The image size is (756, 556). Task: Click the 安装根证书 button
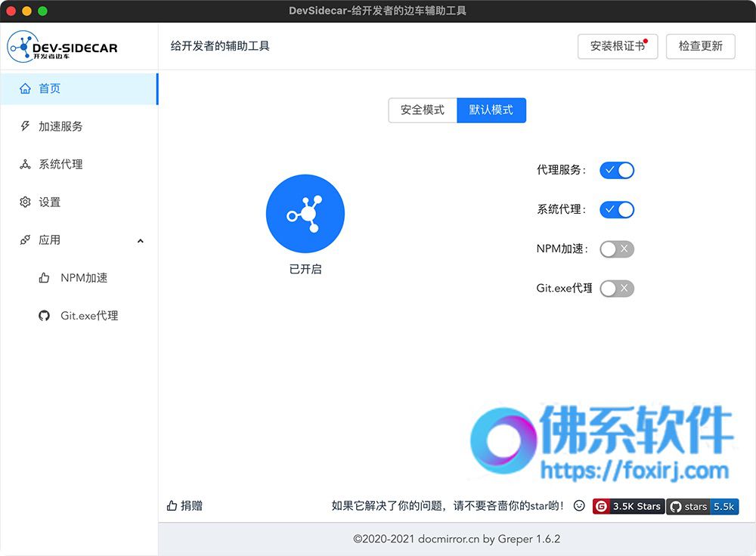click(618, 46)
